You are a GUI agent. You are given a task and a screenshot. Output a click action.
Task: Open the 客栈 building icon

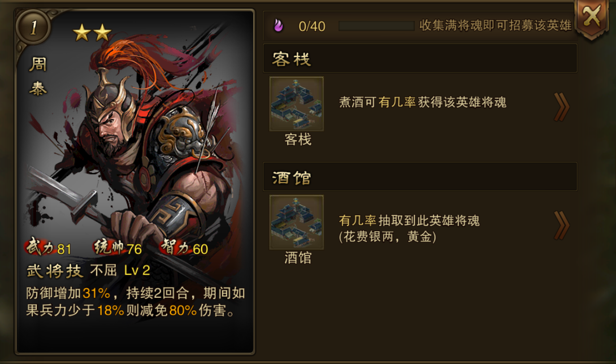pyautogui.click(x=297, y=104)
